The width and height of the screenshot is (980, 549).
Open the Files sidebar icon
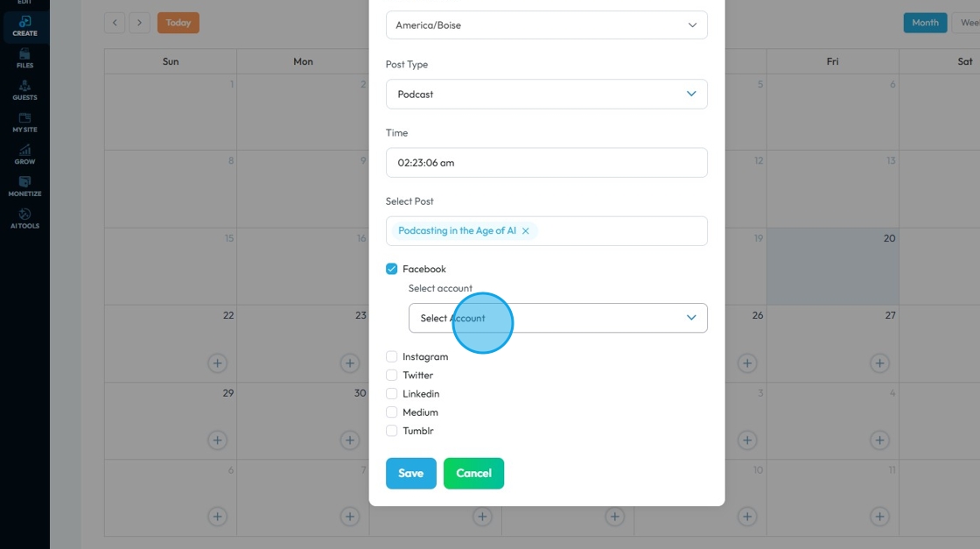[24, 58]
